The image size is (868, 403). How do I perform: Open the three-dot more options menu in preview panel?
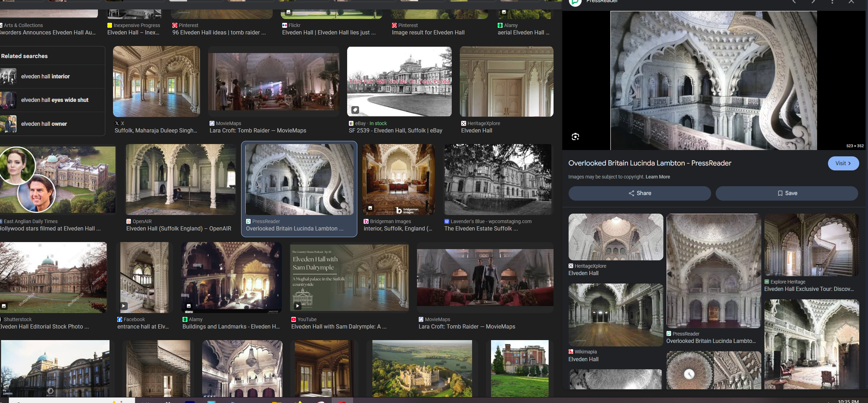(832, 2)
